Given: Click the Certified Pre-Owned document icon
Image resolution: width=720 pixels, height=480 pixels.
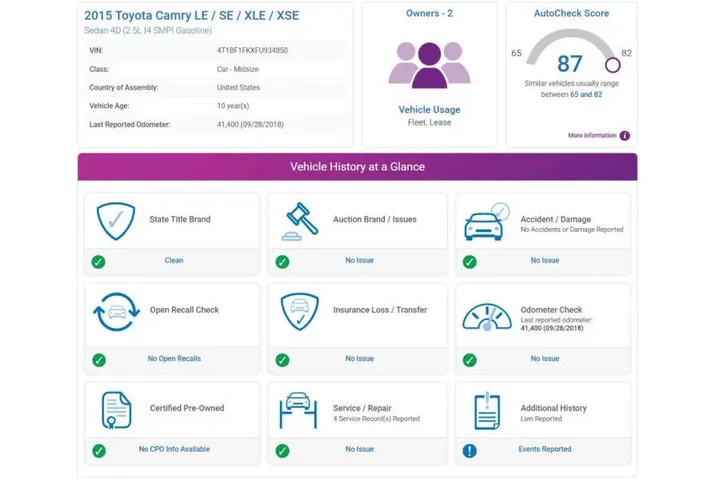Looking at the screenshot, I should [x=116, y=409].
